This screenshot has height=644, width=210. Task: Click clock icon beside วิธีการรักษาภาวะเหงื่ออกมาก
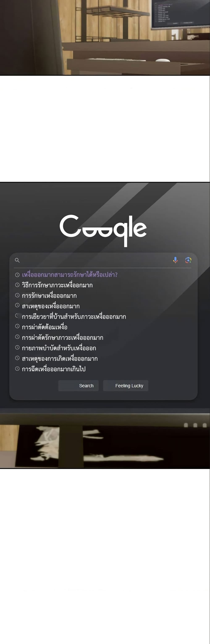pos(17,285)
